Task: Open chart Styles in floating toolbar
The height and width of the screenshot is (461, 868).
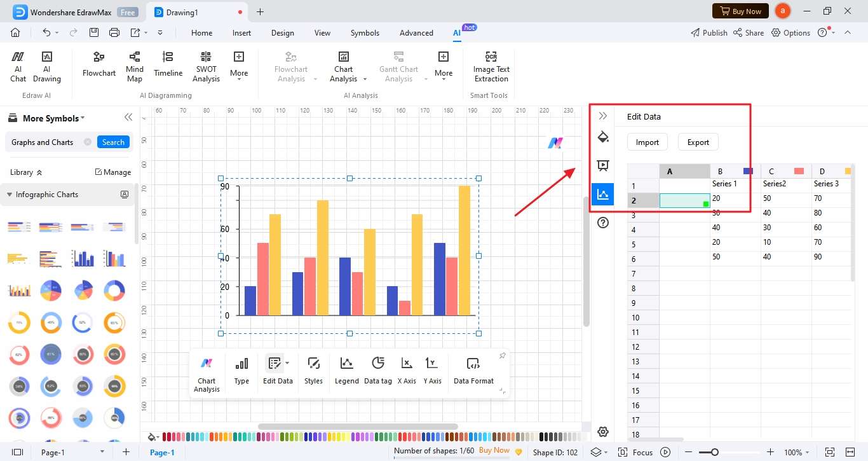Action: click(x=313, y=371)
